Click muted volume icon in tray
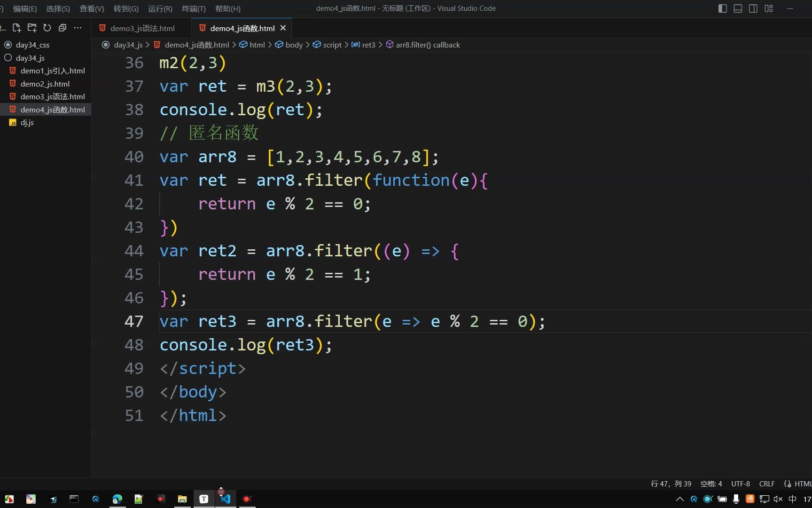Image resolution: width=812 pixels, height=508 pixels. [778, 499]
